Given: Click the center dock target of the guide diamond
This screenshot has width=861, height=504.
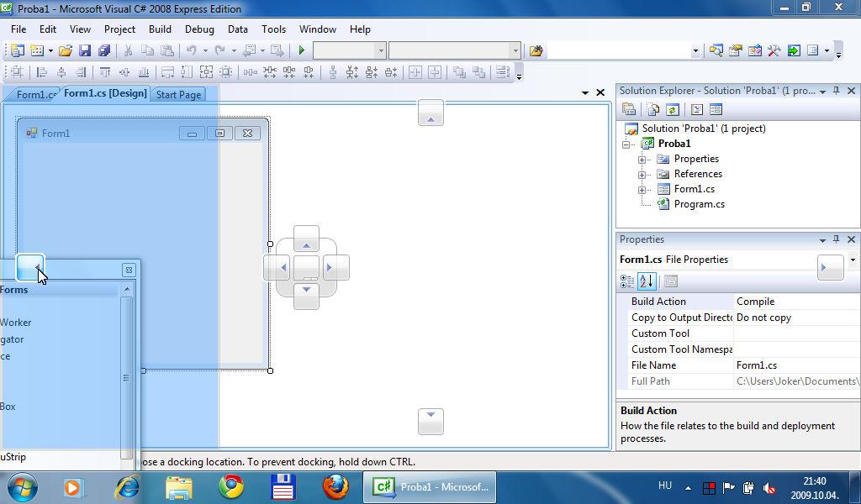Looking at the screenshot, I should pyautogui.click(x=306, y=268).
